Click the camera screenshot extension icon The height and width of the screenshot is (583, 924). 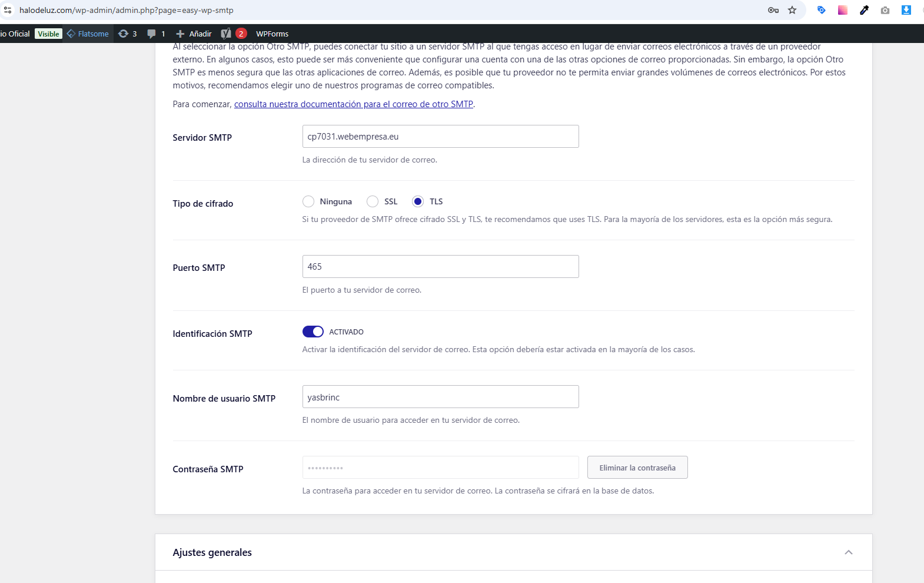[x=885, y=10]
